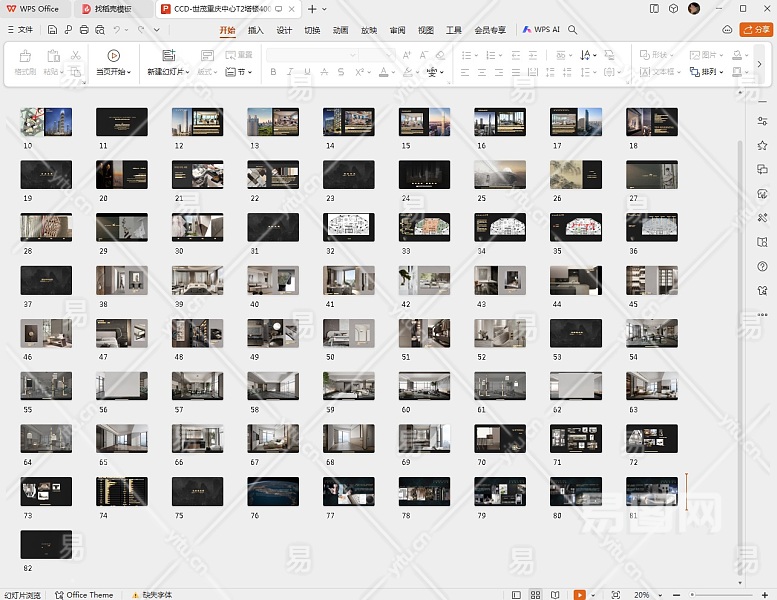Click the WPS AI button

[x=541, y=30]
